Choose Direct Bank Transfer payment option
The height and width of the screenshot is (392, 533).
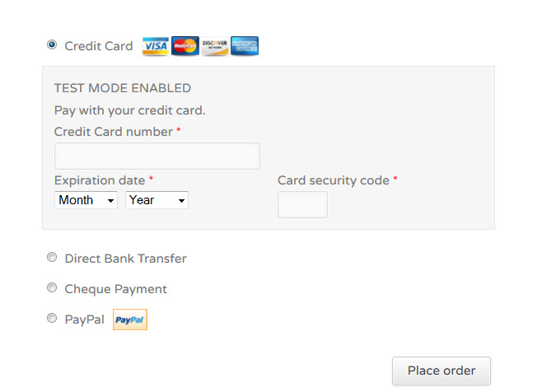(x=52, y=257)
